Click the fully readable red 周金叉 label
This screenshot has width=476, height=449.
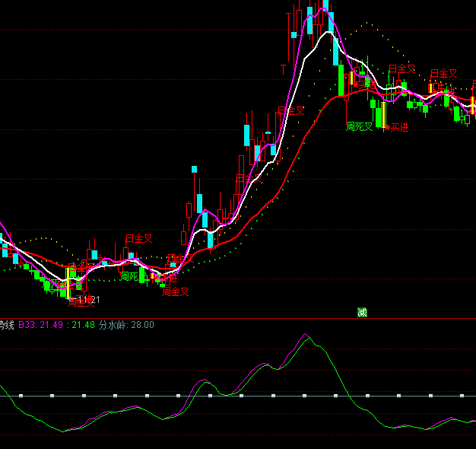pos(176,291)
